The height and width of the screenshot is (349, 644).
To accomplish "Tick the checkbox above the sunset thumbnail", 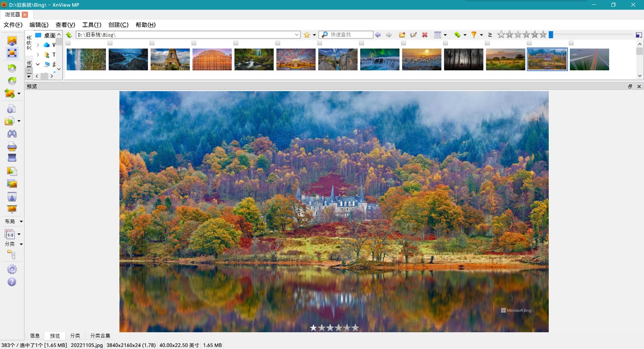I will (403, 43).
